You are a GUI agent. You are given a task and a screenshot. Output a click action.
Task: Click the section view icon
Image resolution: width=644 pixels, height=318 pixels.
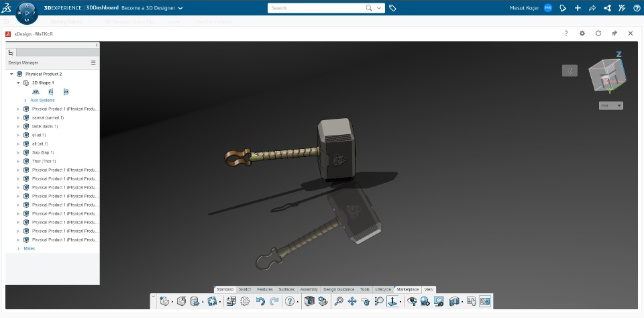coord(454,302)
